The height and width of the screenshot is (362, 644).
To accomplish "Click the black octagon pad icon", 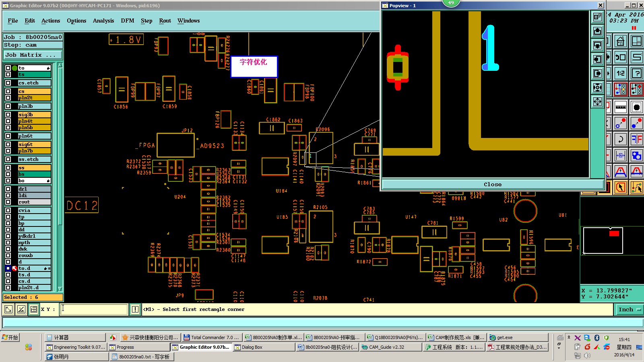I will pyautogui.click(x=637, y=107).
